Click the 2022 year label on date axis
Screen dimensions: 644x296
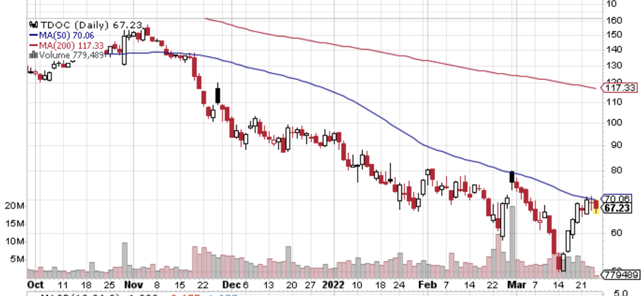(x=332, y=284)
